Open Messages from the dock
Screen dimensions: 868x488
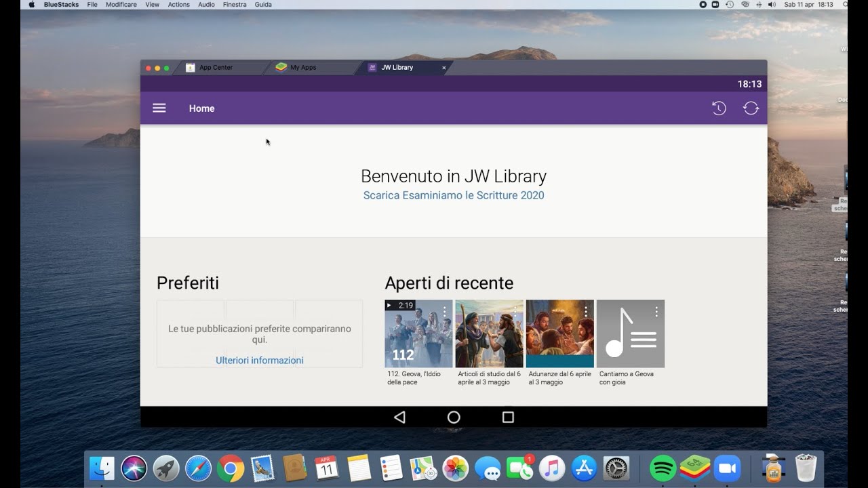point(488,468)
